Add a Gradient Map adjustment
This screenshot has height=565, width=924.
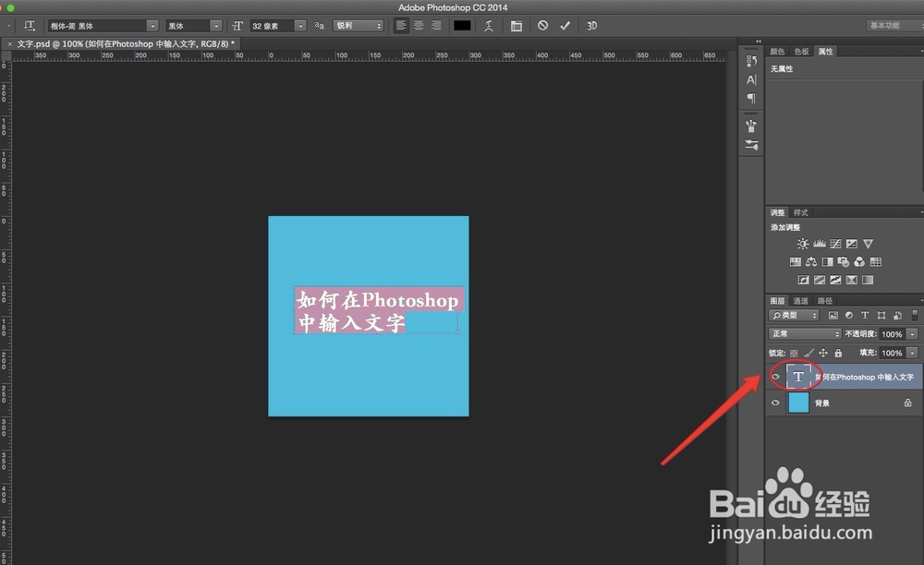pyautogui.click(x=868, y=280)
